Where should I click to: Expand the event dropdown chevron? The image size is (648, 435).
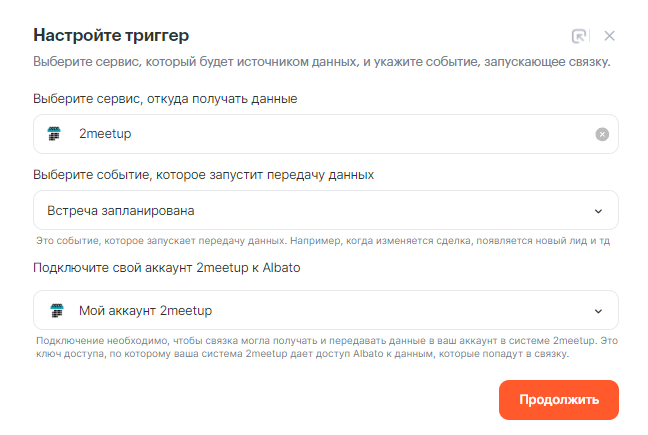598,211
